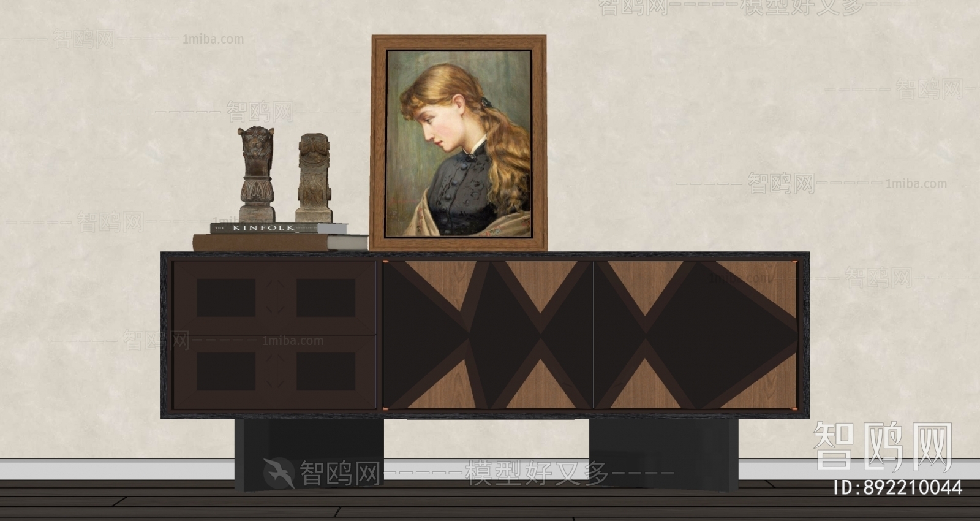Select the middle geometric cabinet door
This screenshot has width=980, height=521.
point(488,335)
